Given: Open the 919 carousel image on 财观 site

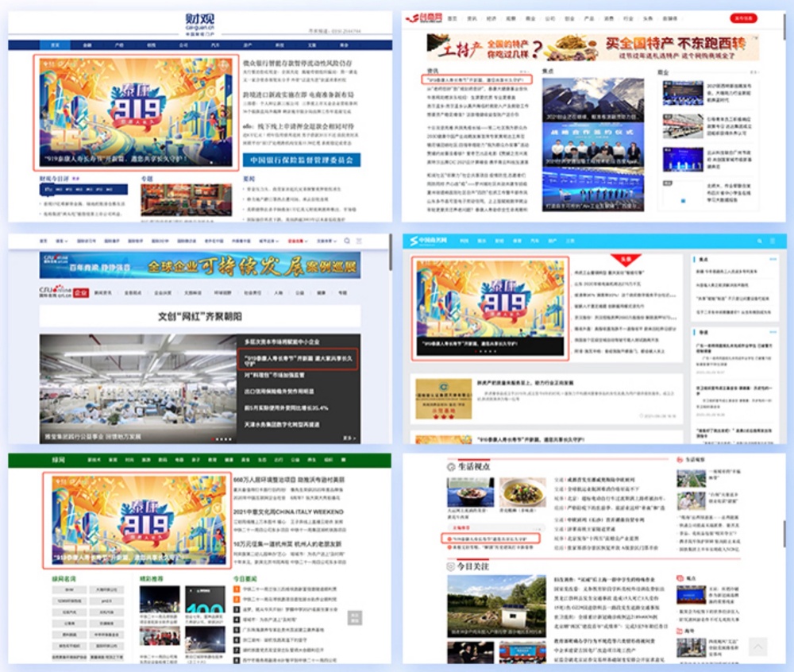Looking at the screenshot, I should click(x=135, y=112).
